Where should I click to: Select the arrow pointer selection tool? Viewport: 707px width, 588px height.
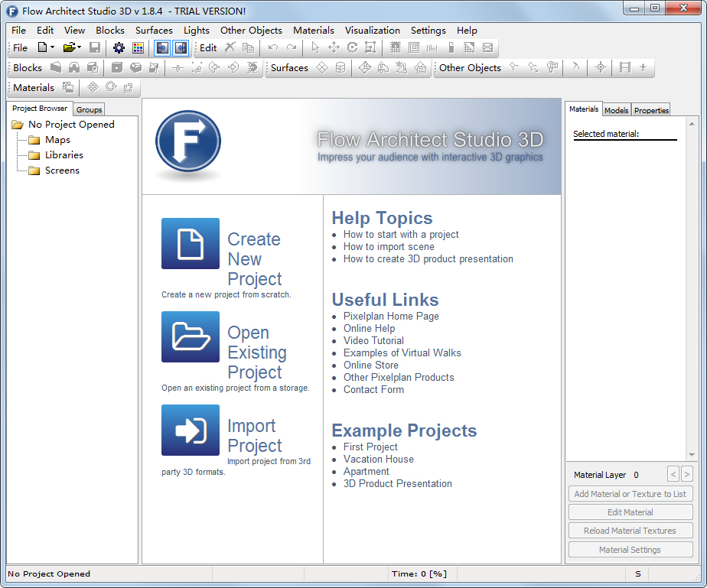click(315, 47)
